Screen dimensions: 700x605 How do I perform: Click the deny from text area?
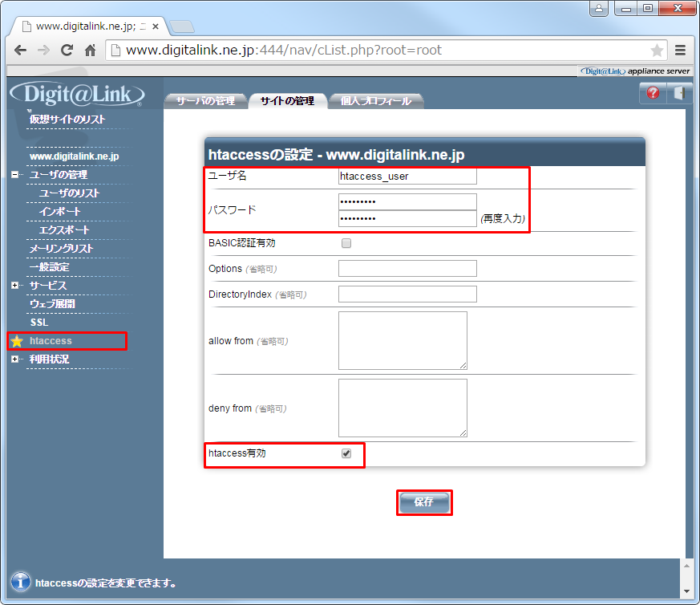[403, 408]
